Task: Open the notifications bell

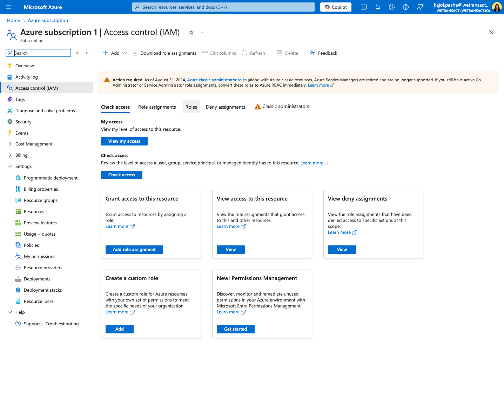Action: coord(378,7)
